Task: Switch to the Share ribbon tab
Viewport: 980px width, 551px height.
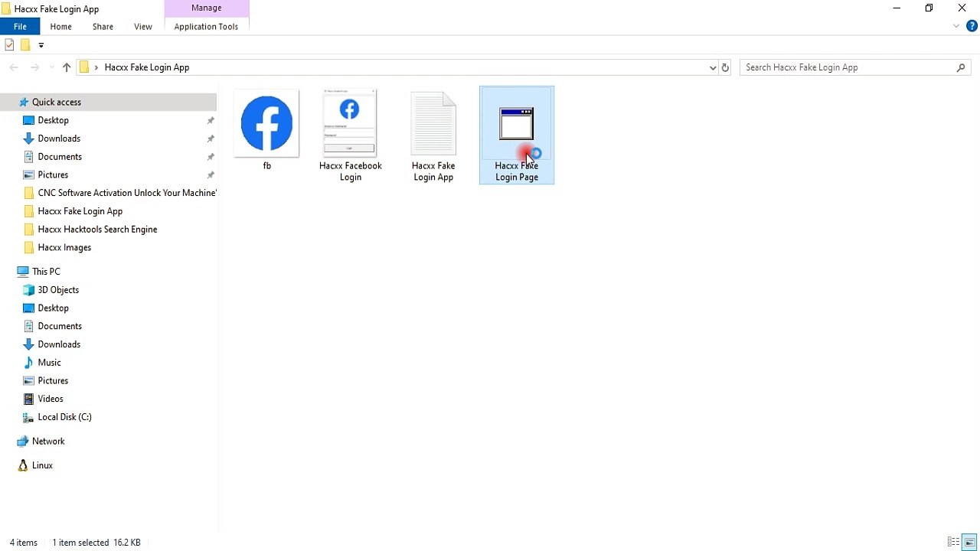Action: pyautogui.click(x=103, y=27)
